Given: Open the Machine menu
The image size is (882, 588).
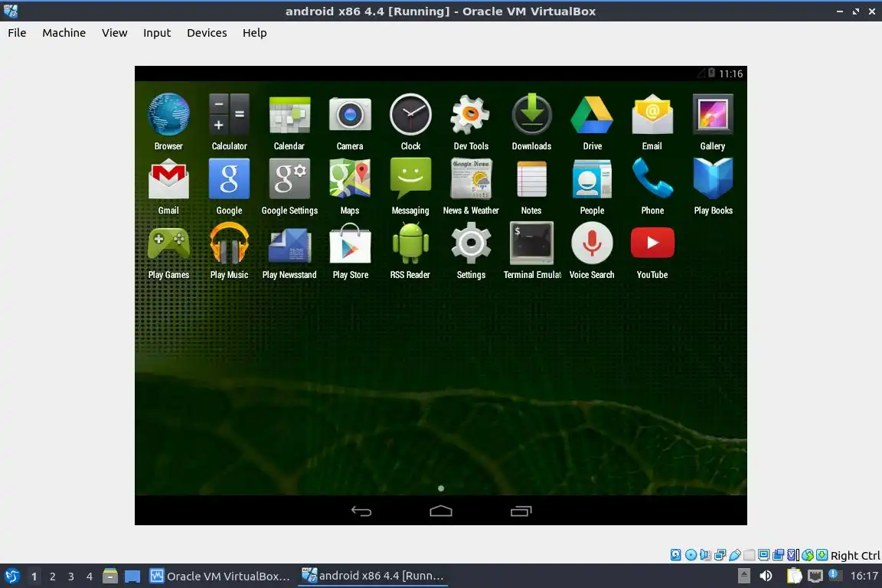Looking at the screenshot, I should [64, 33].
